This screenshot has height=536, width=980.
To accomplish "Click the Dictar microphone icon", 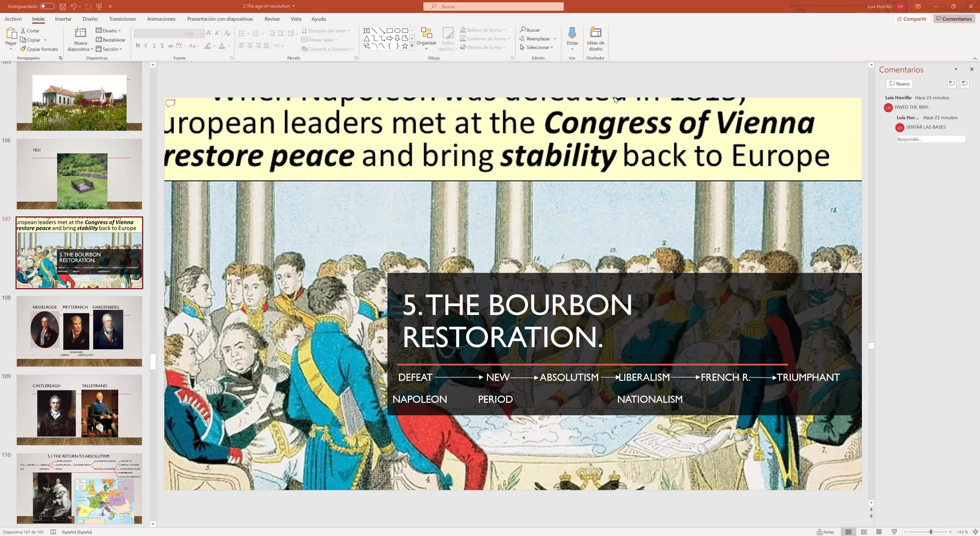I will pos(572,33).
